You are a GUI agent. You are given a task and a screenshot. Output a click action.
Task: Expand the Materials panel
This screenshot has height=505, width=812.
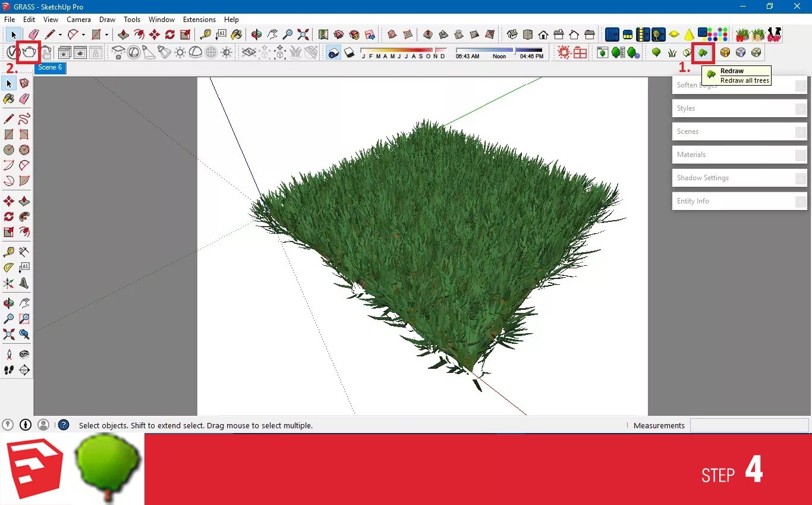pos(739,155)
